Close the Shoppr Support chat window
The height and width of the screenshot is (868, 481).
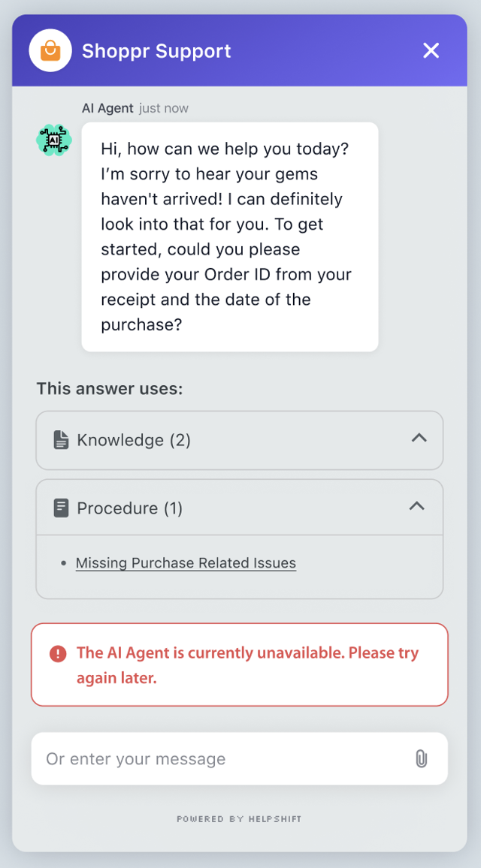(x=431, y=50)
